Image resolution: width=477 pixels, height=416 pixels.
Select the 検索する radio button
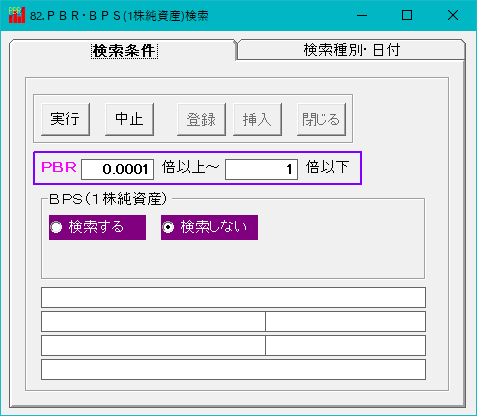pos(97,227)
